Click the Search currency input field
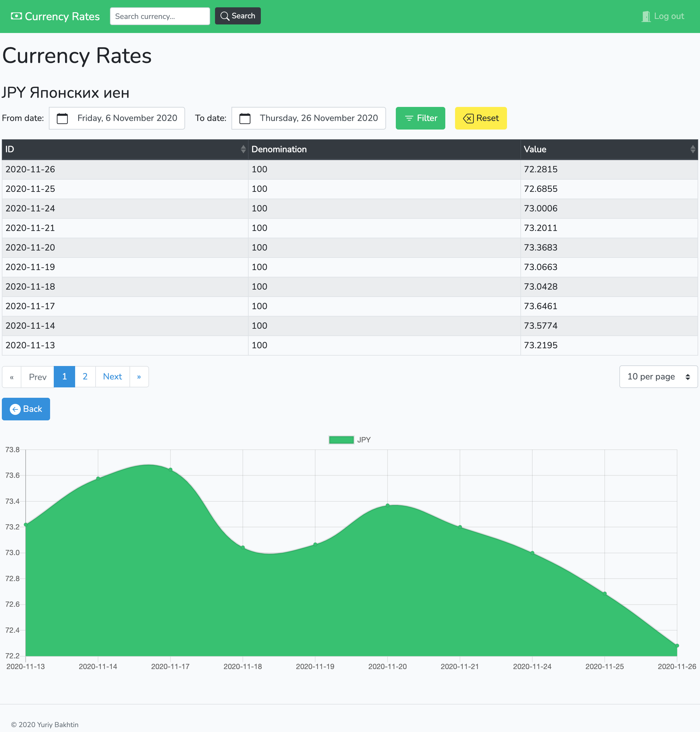The image size is (700, 732). click(x=160, y=16)
